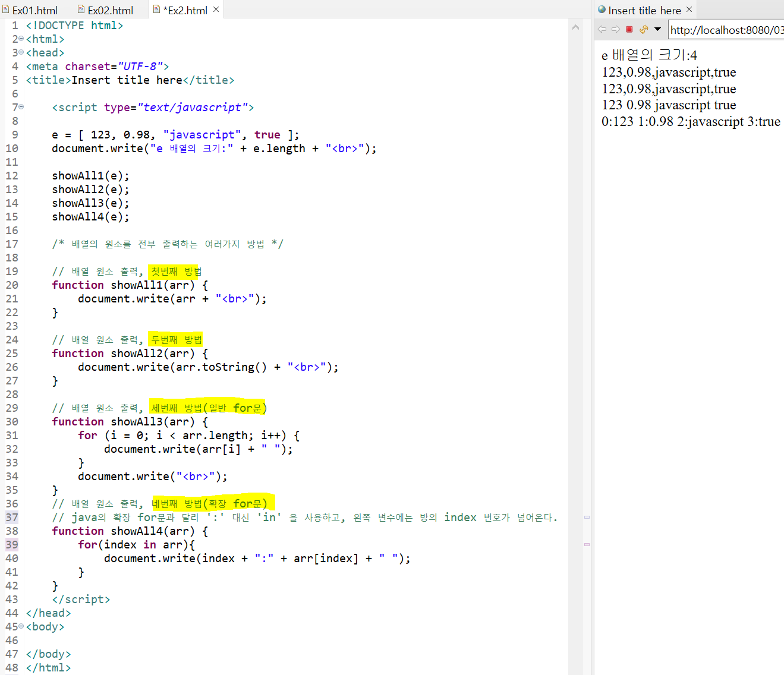
Task: Click the array declaration e = [ 123, 0.98 line
Action: pos(175,135)
